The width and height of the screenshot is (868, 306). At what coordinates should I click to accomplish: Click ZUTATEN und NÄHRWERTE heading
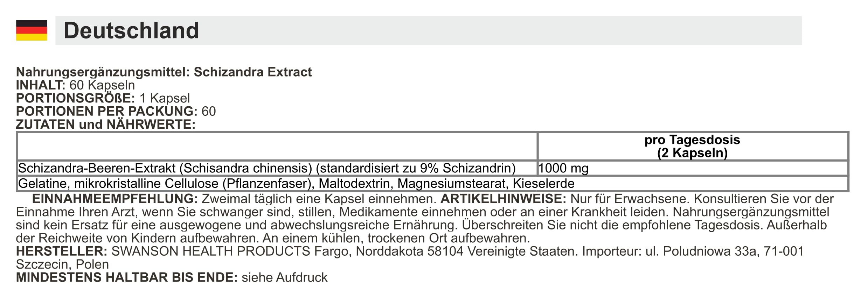[106, 124]
